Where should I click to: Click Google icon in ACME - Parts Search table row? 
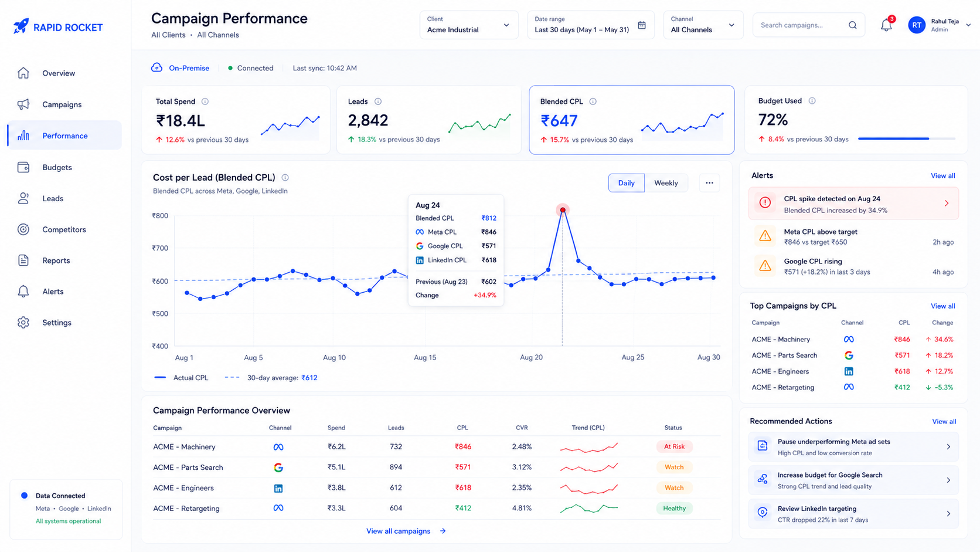(278, 468)
